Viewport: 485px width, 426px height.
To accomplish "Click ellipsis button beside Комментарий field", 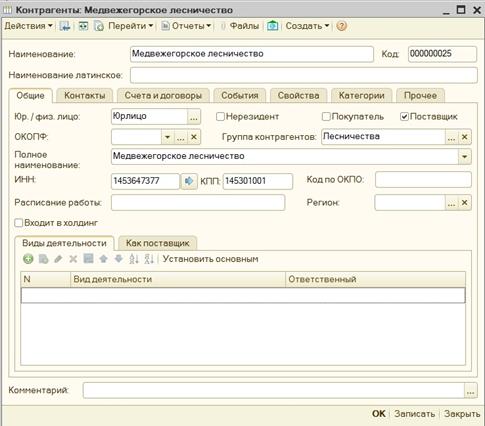I will [x=470, y=391].
